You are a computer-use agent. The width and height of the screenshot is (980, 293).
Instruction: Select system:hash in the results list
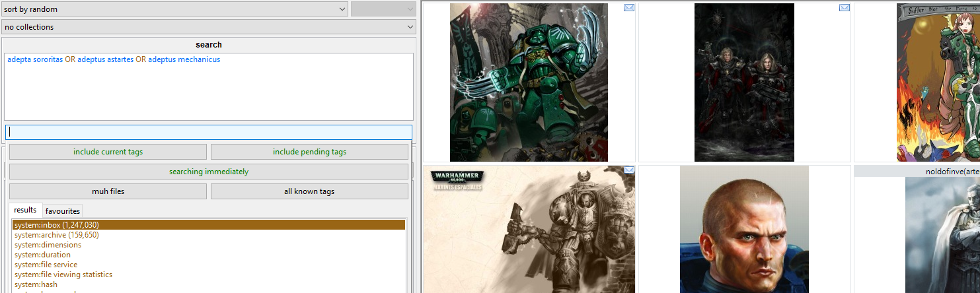coord(209,284)
